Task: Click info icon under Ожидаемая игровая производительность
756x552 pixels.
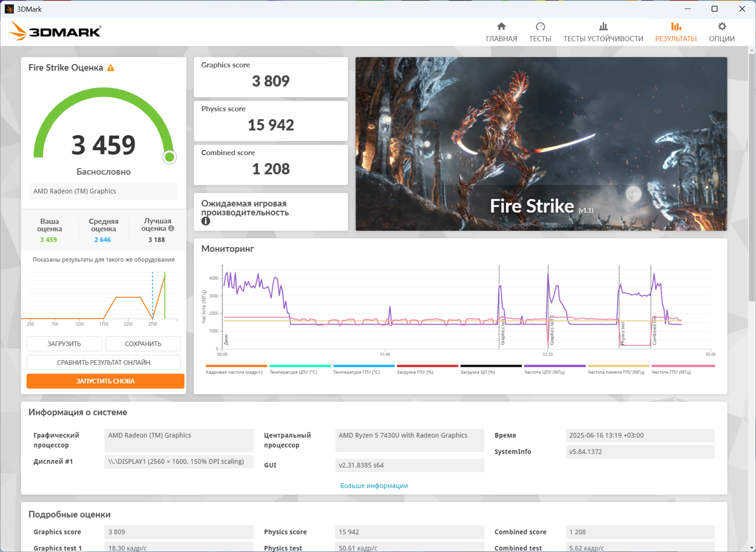Action: [206, 221]
